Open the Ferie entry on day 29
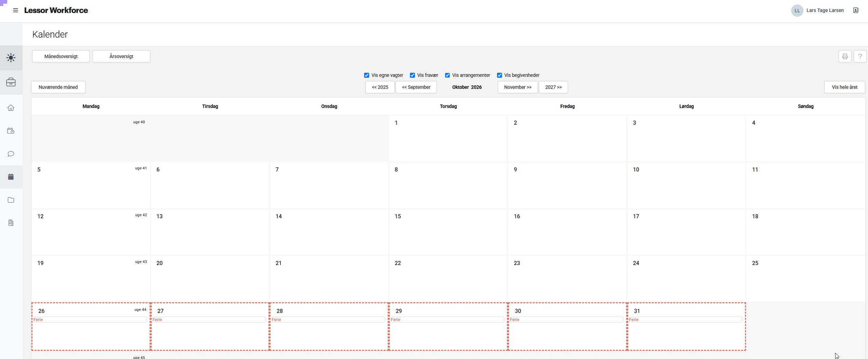The image size is (868, 359). point(447,320)
